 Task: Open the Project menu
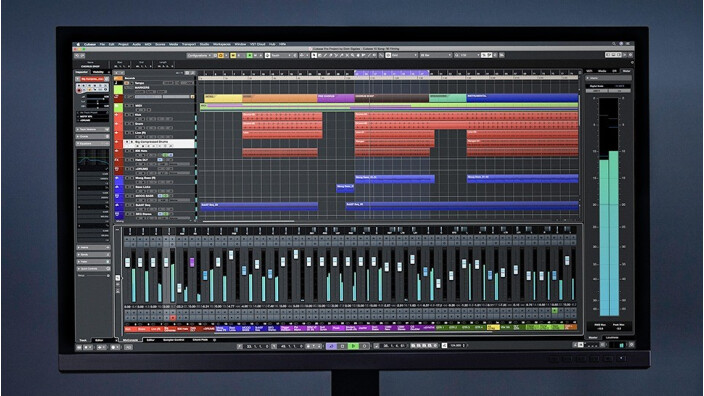pos(123,44)
